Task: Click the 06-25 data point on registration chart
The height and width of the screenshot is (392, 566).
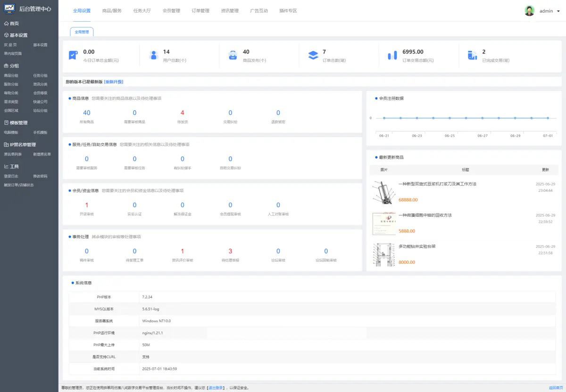Action: click(x=449, y=118)
